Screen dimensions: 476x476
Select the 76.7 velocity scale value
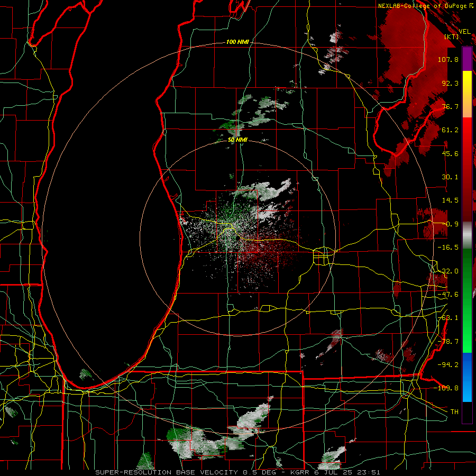coord(450,106)
